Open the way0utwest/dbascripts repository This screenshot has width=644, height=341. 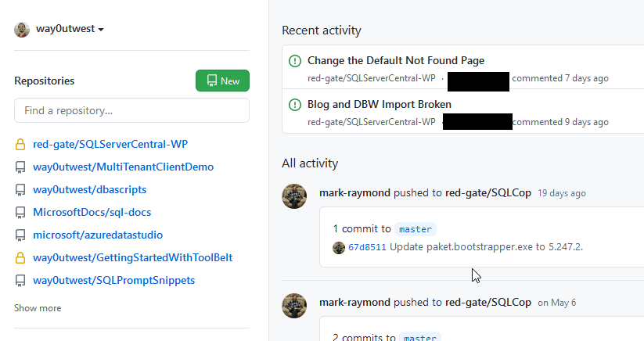coord(89,189)
